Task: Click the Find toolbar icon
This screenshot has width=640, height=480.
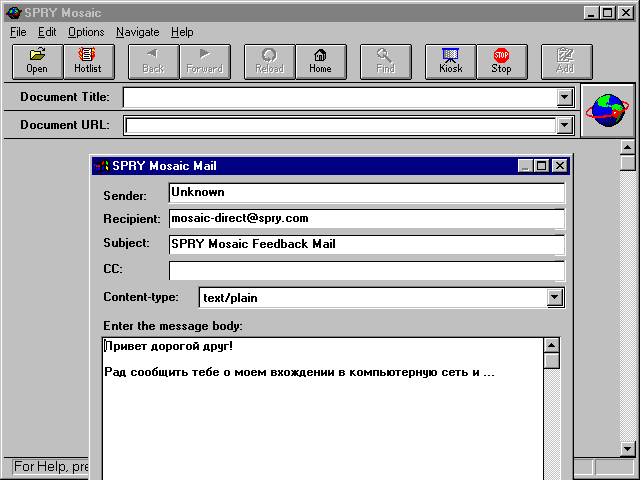Action: (385, 61)
